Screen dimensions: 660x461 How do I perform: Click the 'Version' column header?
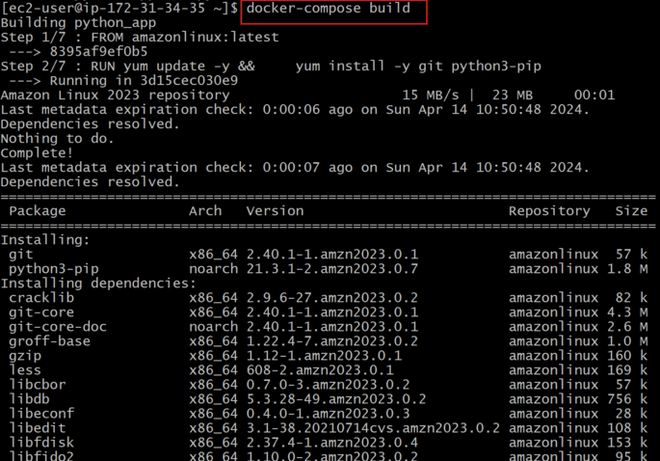275,211
